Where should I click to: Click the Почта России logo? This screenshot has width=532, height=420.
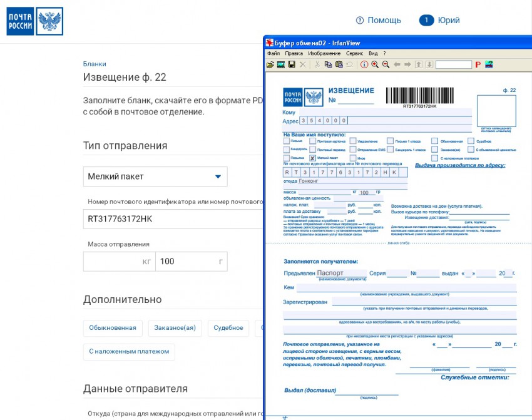pyautogui.click(x=35, y=21)
